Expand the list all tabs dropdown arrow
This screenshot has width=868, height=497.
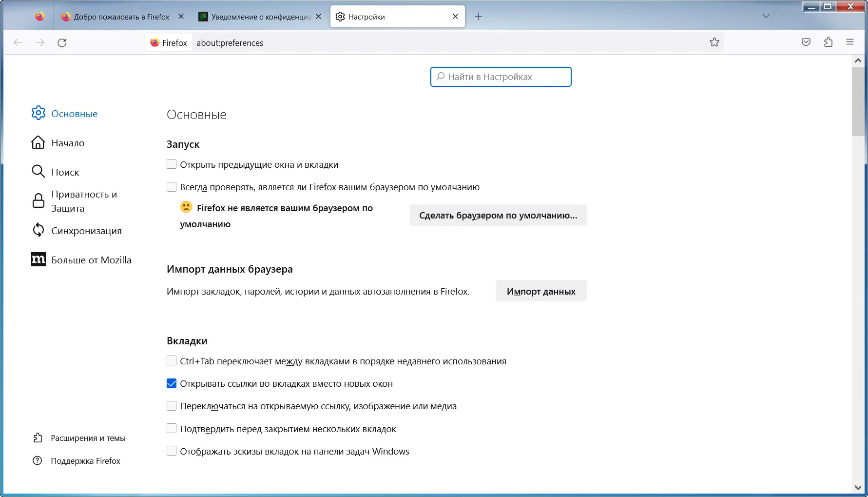tap(766, 16)
